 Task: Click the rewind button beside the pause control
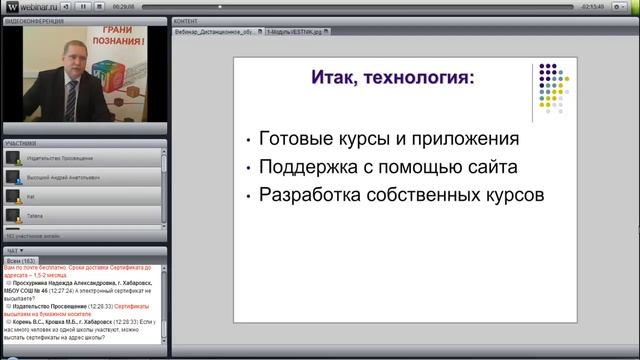66,7
